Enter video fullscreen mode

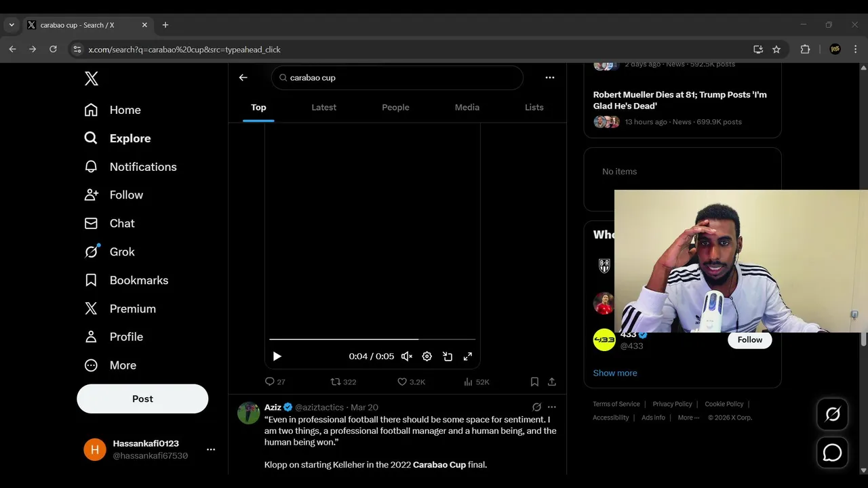click(x=468, y=357)
